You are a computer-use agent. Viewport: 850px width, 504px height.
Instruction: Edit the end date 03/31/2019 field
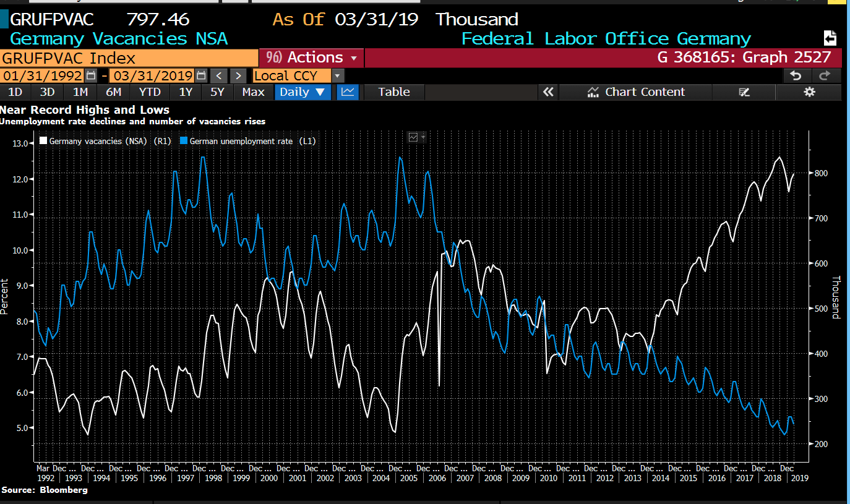pos(152,76)
